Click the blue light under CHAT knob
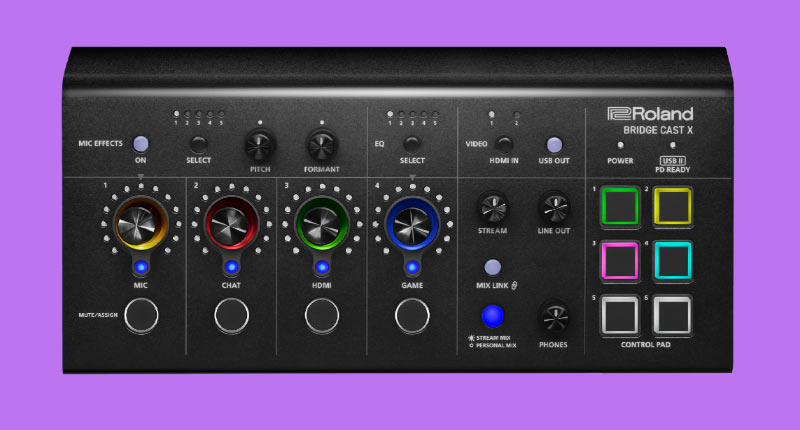This screenshot has height=430, width=800. click(231, 267)
